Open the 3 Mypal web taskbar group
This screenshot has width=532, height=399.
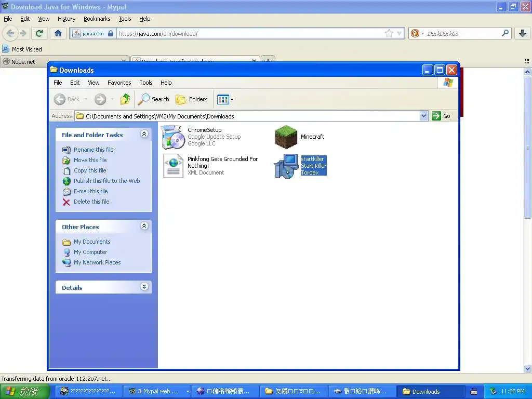[x=156, y=392]
